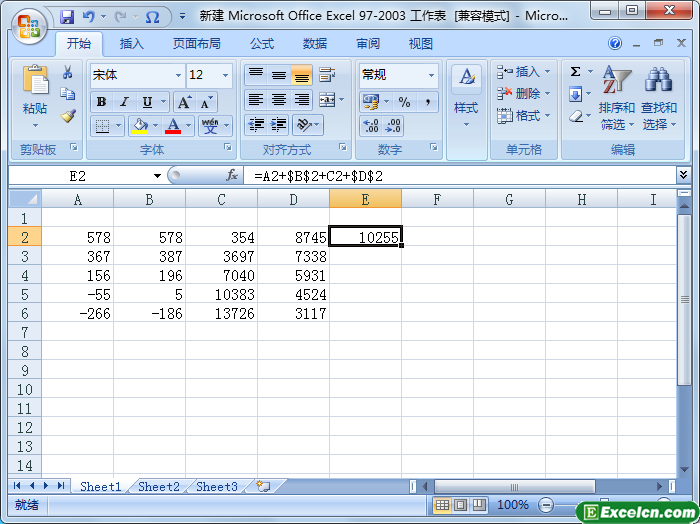Image resolution: width=700 pixels, height=524 pixels.
Task: Switch to the Sheet2 worksheet tab
Action: click(x=158, y=487)
